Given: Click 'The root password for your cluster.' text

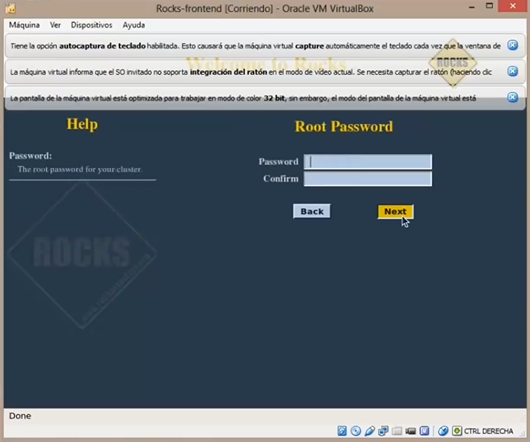Looking at the screenshot, I should point(80,169).
